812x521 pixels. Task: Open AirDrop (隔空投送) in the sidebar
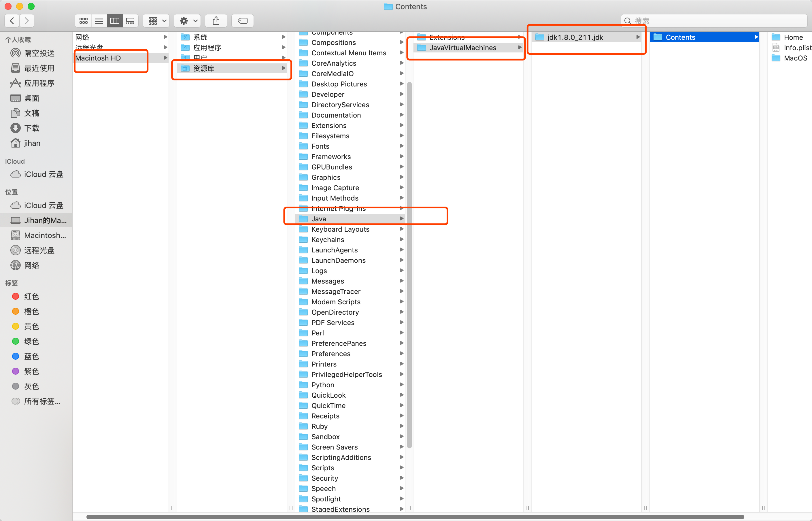[39, 53]
